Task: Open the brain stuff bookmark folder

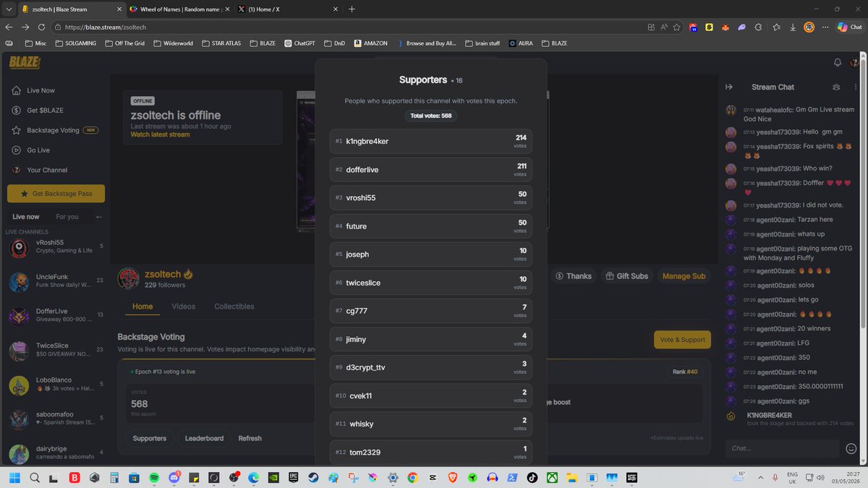Action: point(482,43)
